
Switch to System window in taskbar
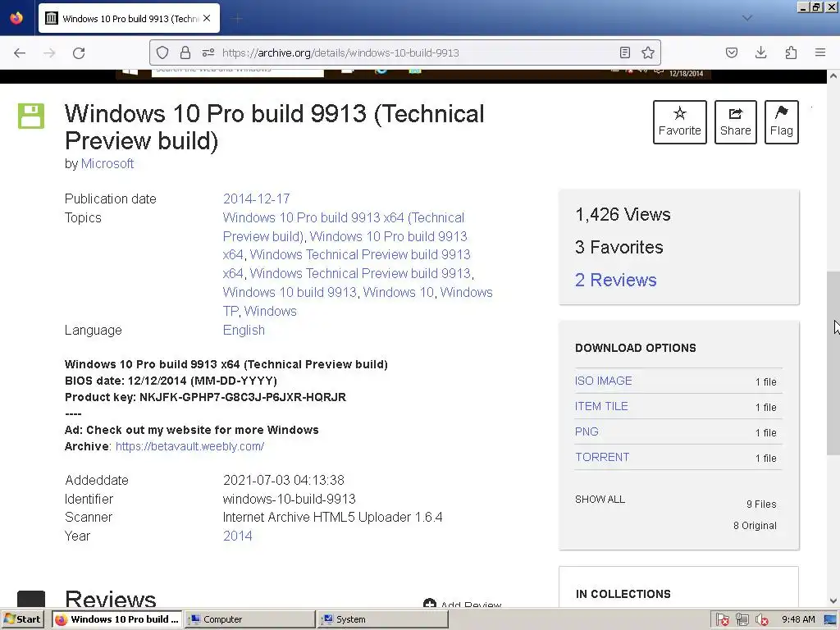pos(383,619)
